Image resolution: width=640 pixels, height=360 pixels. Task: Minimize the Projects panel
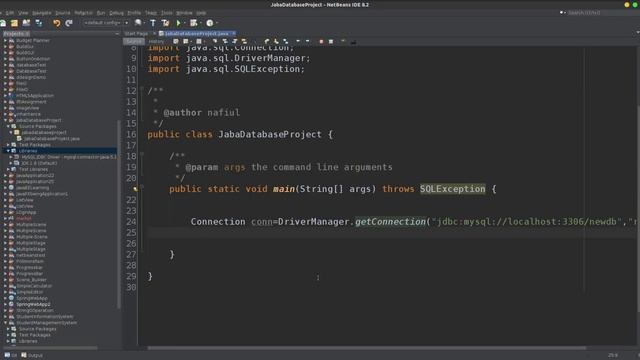(117, 33)
